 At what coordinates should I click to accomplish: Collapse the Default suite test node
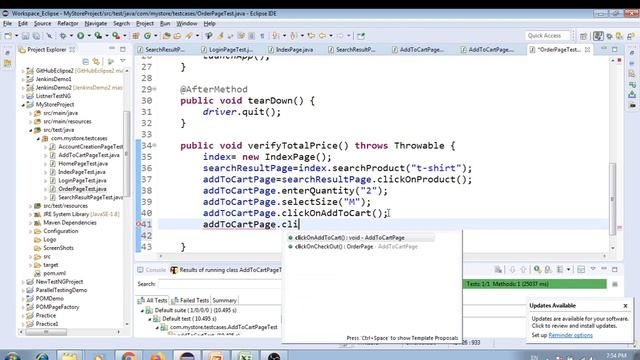tap(142, 311)
